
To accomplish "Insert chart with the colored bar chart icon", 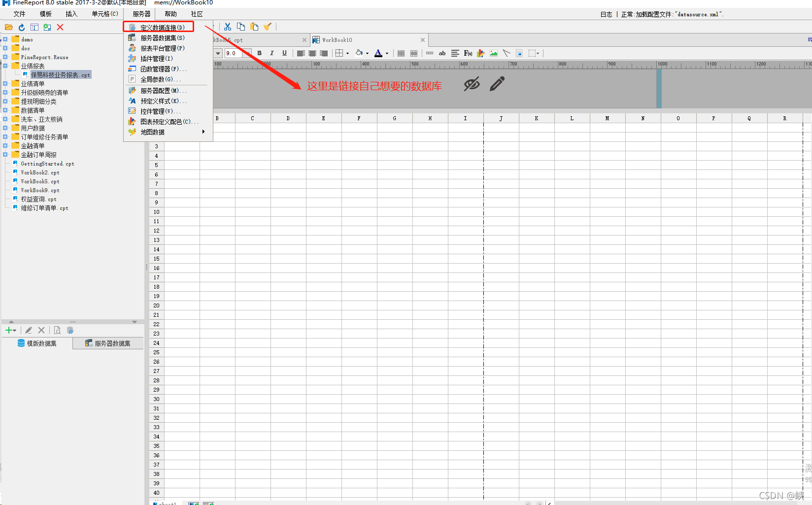I will coord(481,53).
